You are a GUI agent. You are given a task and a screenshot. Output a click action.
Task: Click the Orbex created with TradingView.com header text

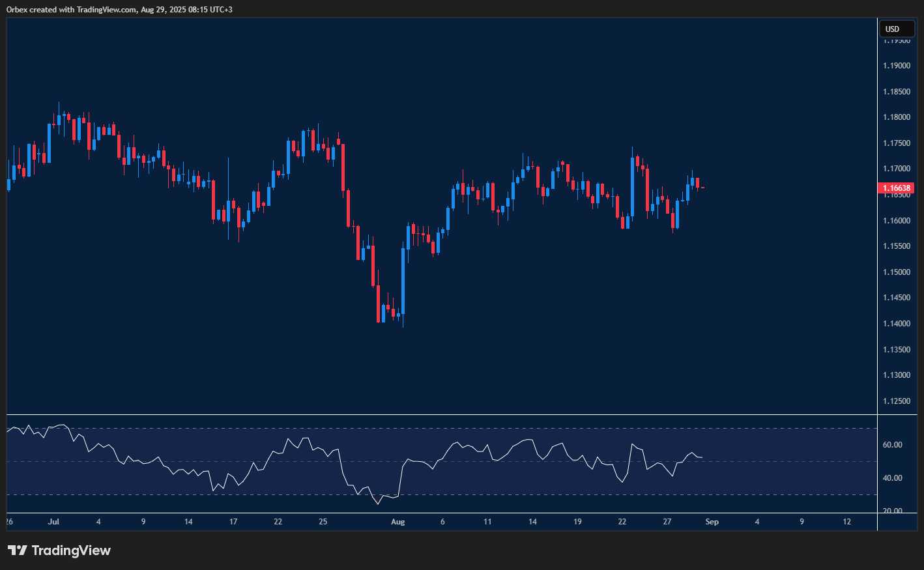coord(119,9)
